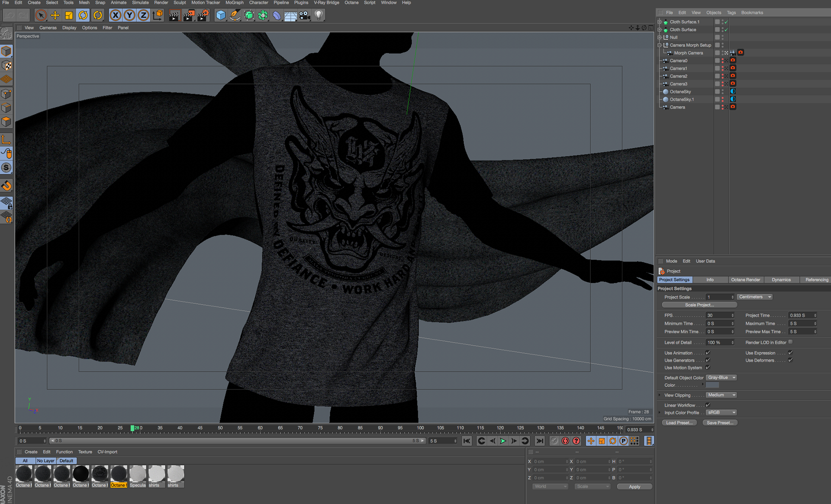
Task: Click the Default Object Color swatch
Action: [x=712, y=385]
